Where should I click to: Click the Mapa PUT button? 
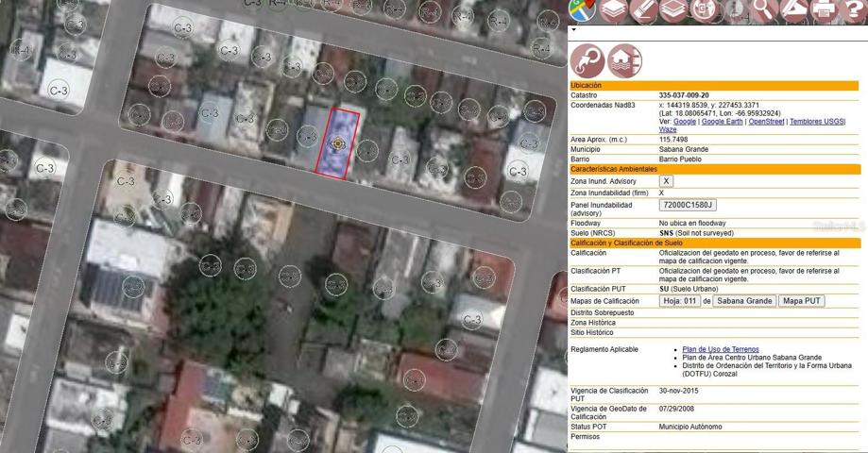(802, 301)
